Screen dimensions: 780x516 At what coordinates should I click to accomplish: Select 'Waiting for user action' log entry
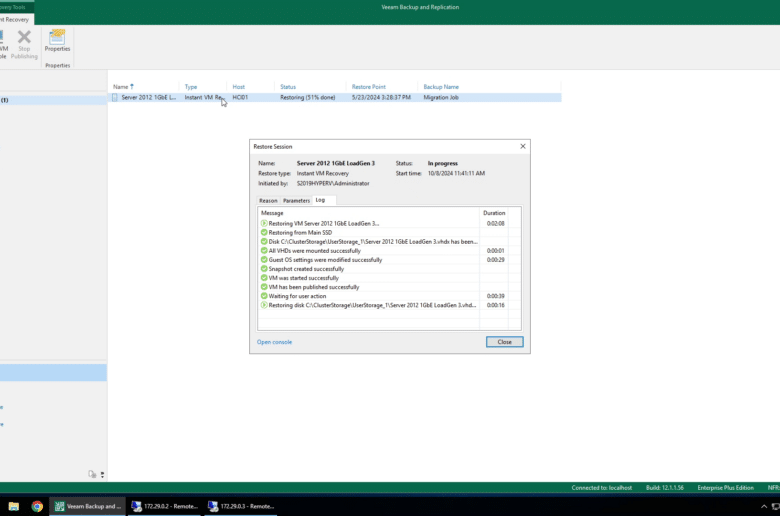390,296
